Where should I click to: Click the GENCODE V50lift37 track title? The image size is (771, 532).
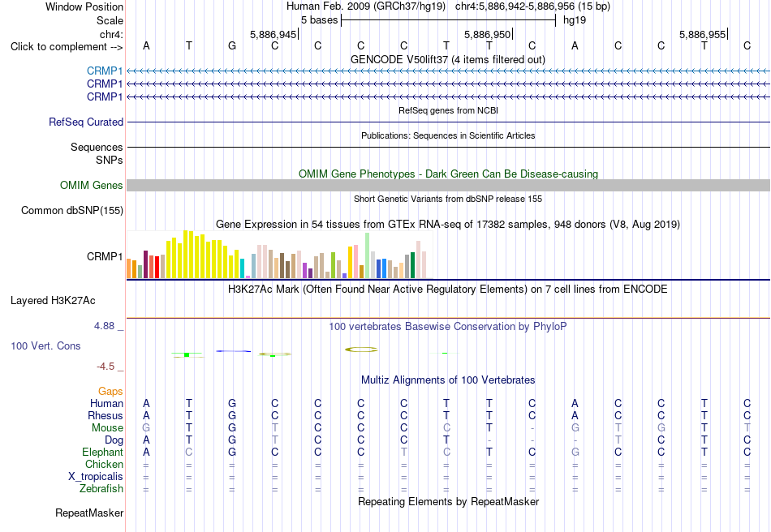pos(447,59)
